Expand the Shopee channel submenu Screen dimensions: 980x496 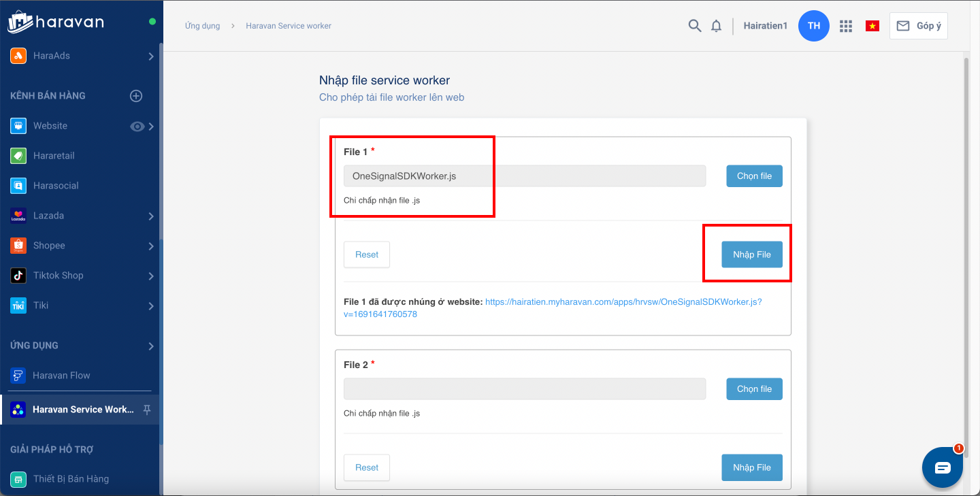pyautogui.click(x=151, y=246)
